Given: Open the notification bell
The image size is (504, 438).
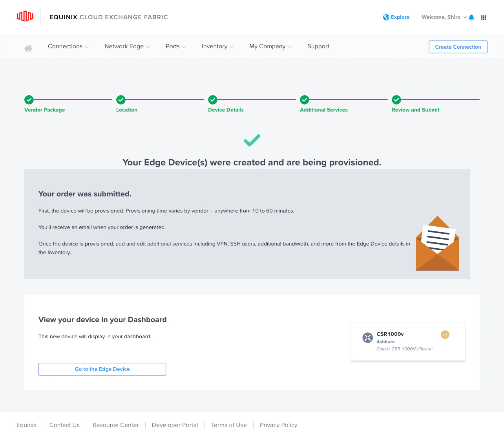Looking at the screenshot, I should point(471,17).
